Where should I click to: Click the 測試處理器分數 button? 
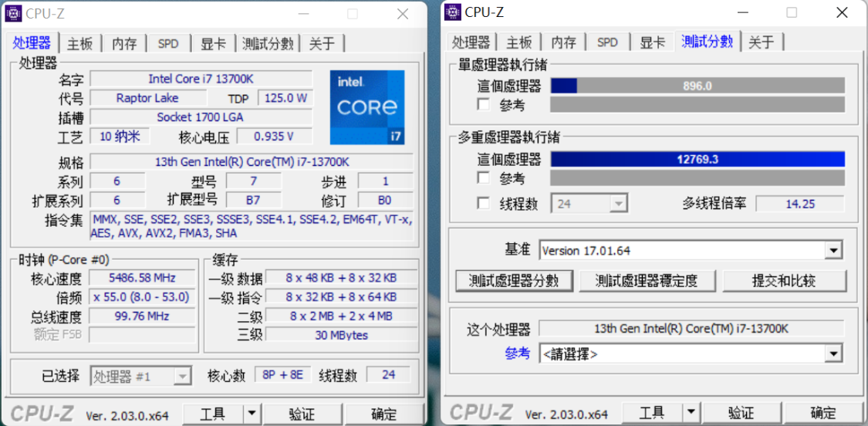pyautogui.click(x=514, y=281)
